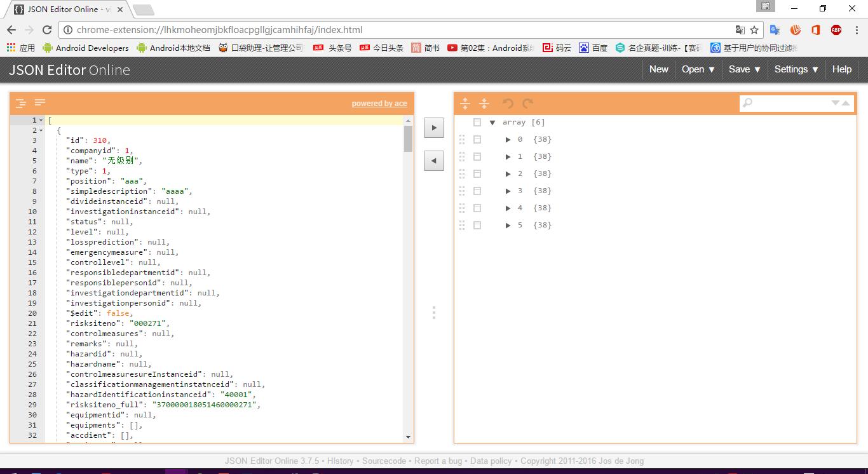Format JSON with indentation icon

tap(20, 103)
